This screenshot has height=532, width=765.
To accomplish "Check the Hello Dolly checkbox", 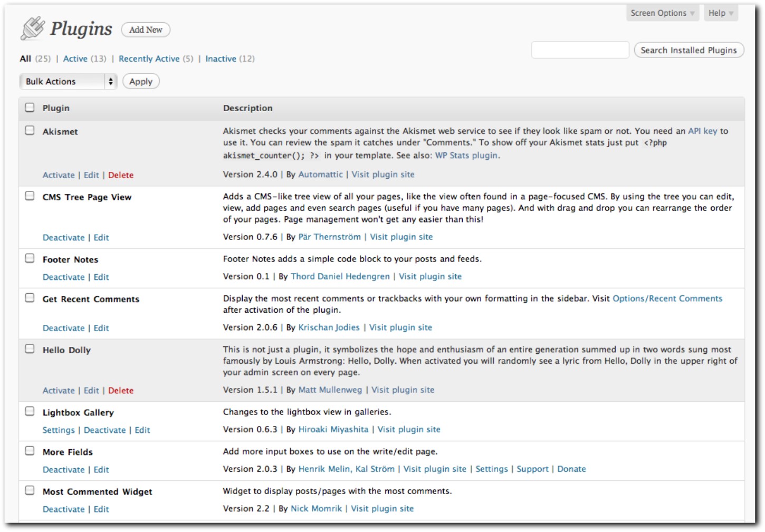I will coord(30,349).
